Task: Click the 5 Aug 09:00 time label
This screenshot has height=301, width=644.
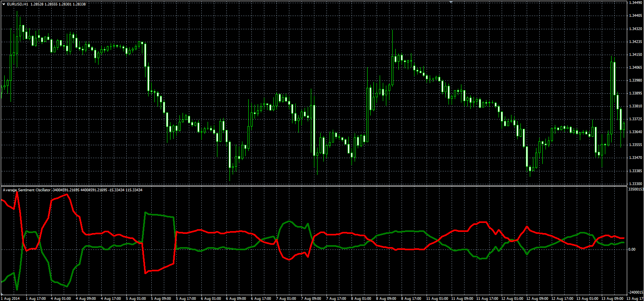Action: (x=161, y=299)
